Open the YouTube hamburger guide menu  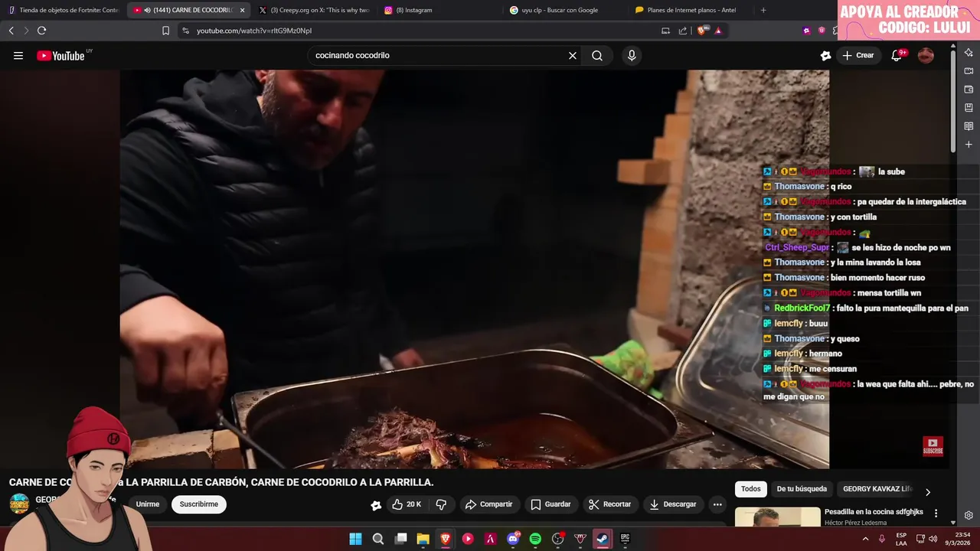pyautogui.click(x=18, y=55)
